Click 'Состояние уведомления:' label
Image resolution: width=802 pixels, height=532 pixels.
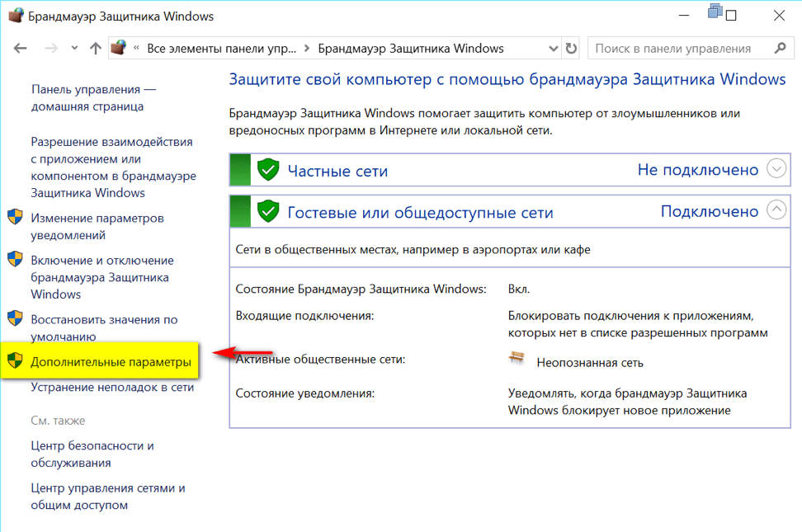tap(304, 393)
